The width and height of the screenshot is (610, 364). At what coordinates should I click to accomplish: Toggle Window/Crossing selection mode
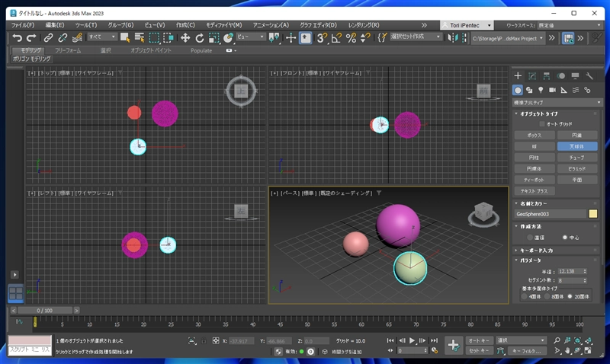click(169, 37)
